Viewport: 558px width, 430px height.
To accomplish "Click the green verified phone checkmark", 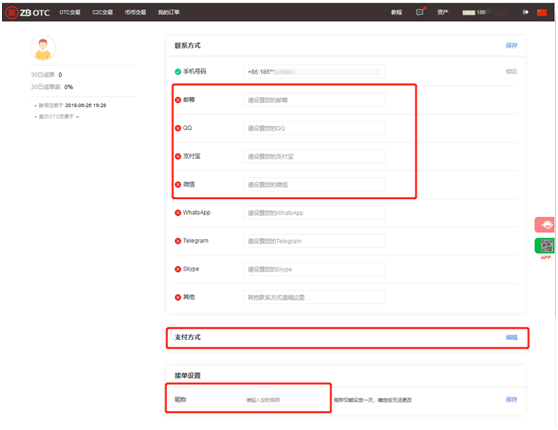I will click(178, 72).
